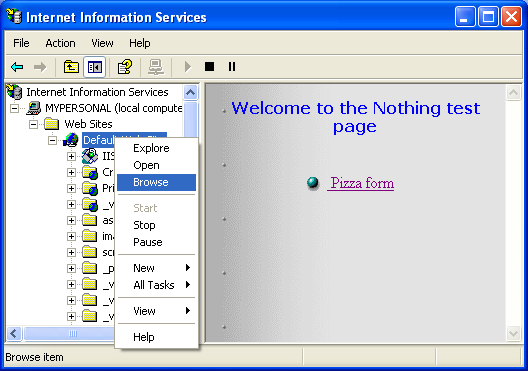Open the Help menu in menu bar

pos(140,43)
